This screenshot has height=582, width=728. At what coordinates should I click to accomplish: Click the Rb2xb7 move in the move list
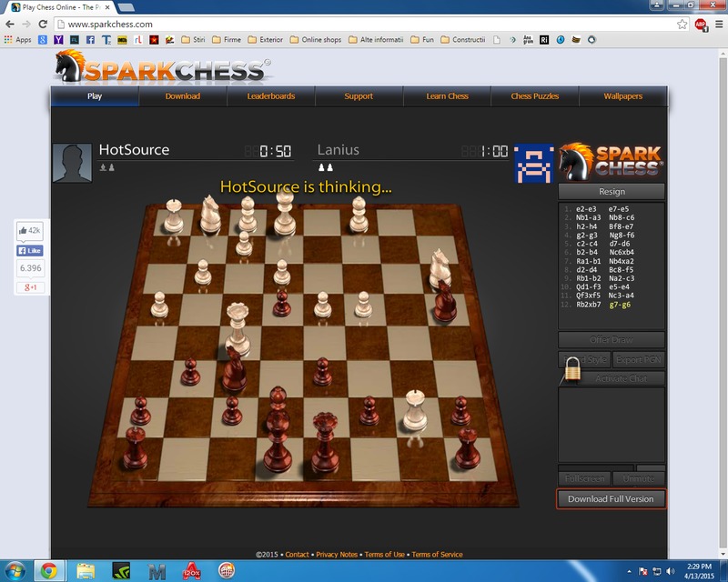(588, 305)
